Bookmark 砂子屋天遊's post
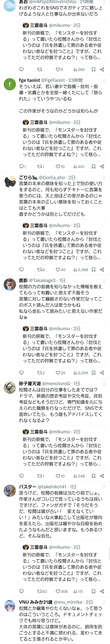Screen dimensions: 110x644 point(93,476)
